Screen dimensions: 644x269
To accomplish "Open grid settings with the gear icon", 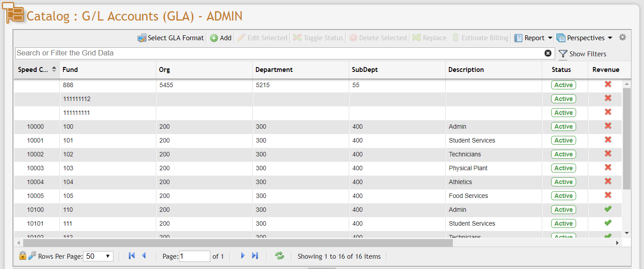I will [623, 38].
